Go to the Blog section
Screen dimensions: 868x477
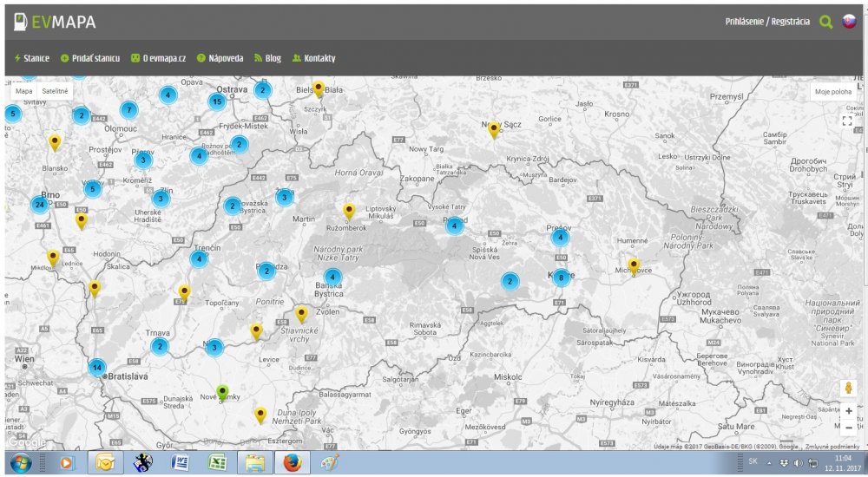pos(267,58)
